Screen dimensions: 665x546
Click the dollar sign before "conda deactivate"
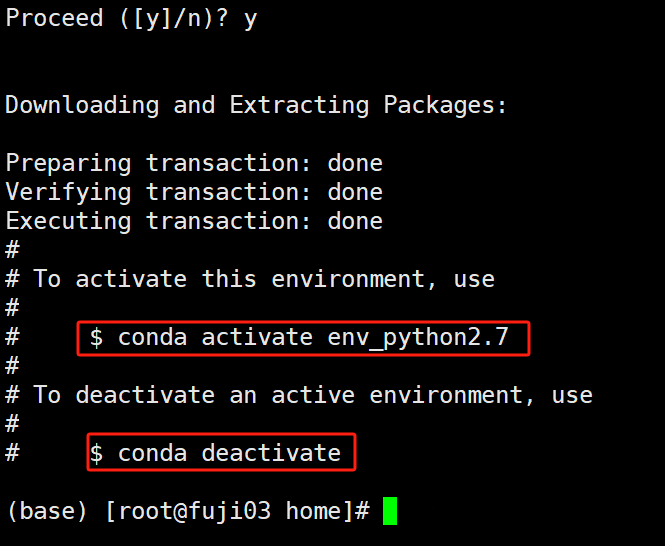96,453
